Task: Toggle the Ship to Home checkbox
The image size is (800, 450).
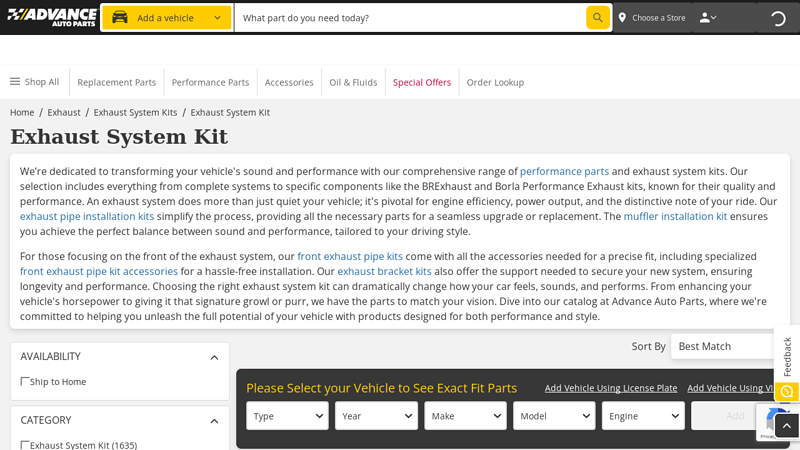Action: coord(24,381)
